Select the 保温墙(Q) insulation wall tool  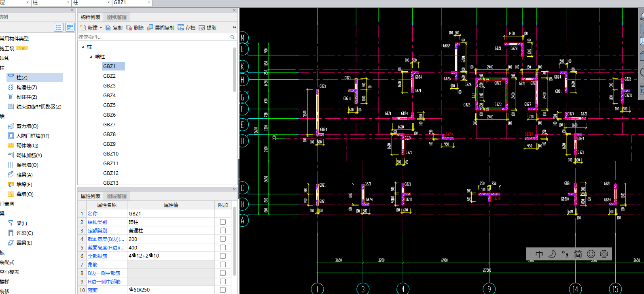click(23, 165)
